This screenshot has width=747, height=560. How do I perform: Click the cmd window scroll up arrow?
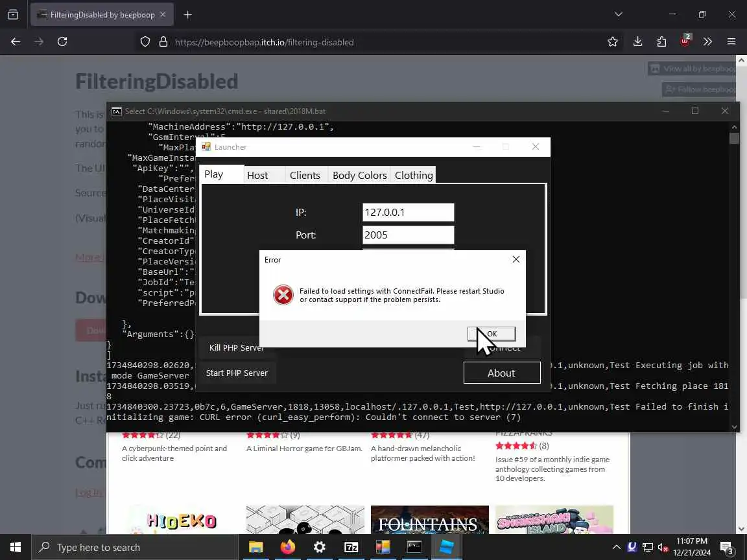pos(734,127)
